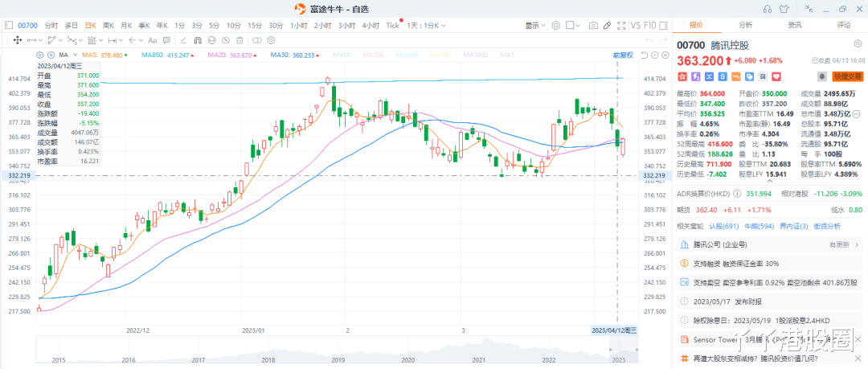Take a chart screenshot with camera icon
The image size is (868, 369).
tap(593, 26)
